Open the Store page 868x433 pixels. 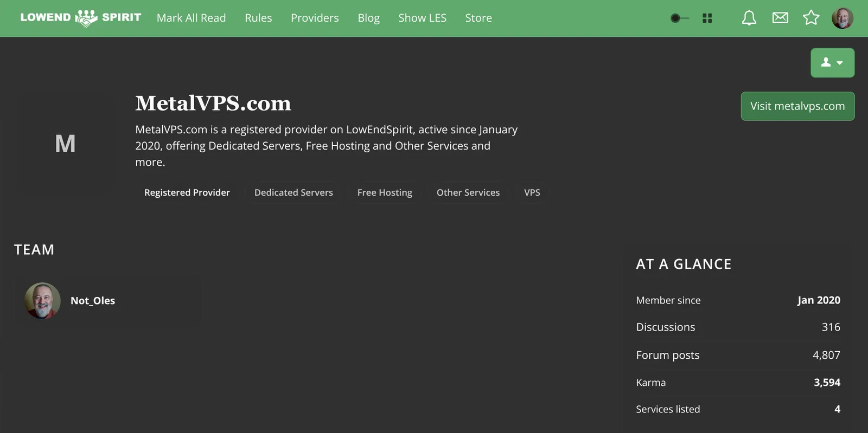(478, 18)
